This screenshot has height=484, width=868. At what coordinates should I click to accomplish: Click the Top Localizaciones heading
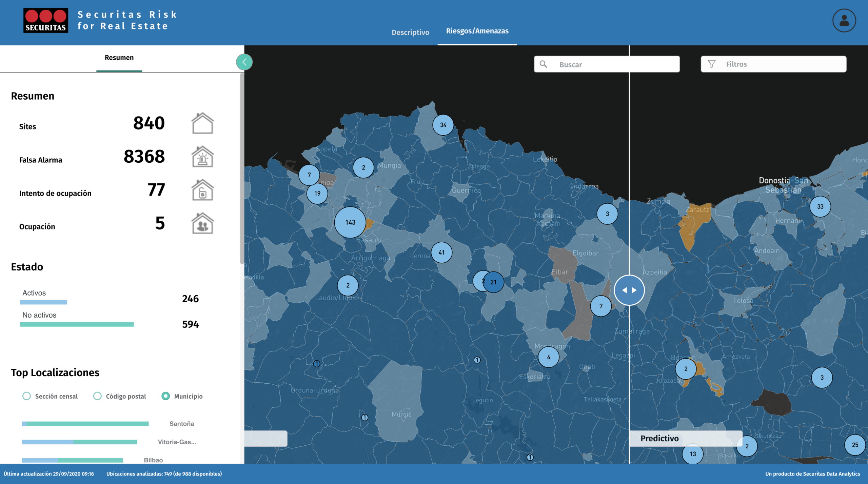click(x=55, y=372)
